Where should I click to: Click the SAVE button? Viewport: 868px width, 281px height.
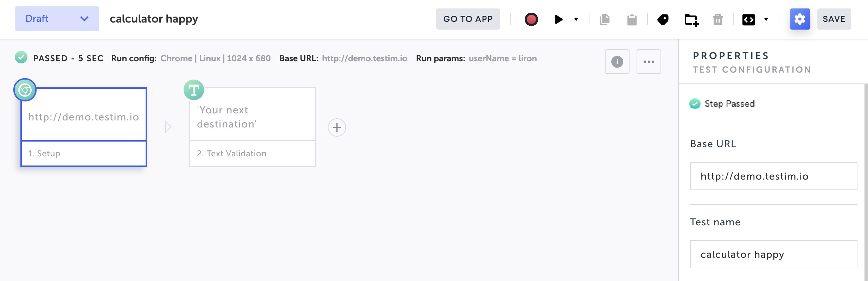coord(834,19)
